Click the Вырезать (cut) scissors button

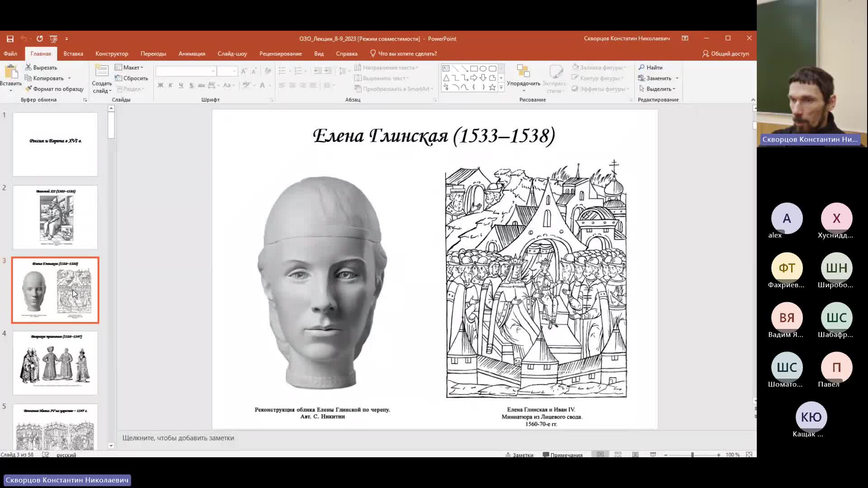point(41,67)
